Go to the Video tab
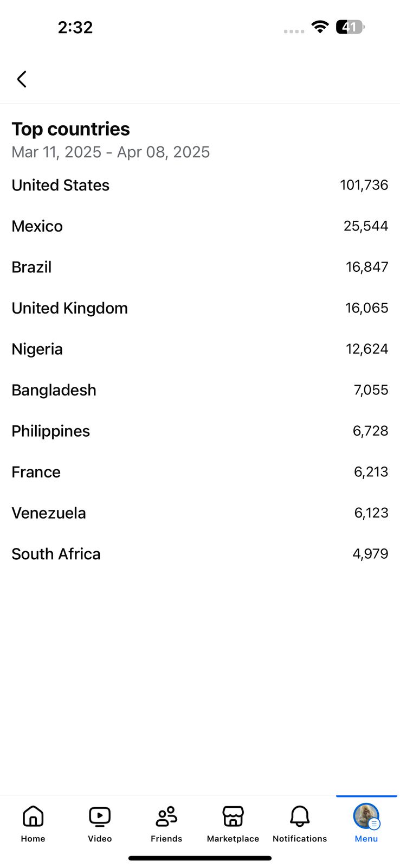400x868 pixels. 100,823
